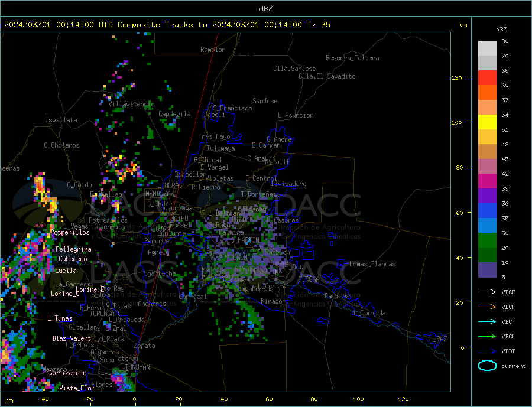The width and height of the screenshot is (532, 407).
Task: Click the 'Anchoris' place label
Action: (152, 304)
